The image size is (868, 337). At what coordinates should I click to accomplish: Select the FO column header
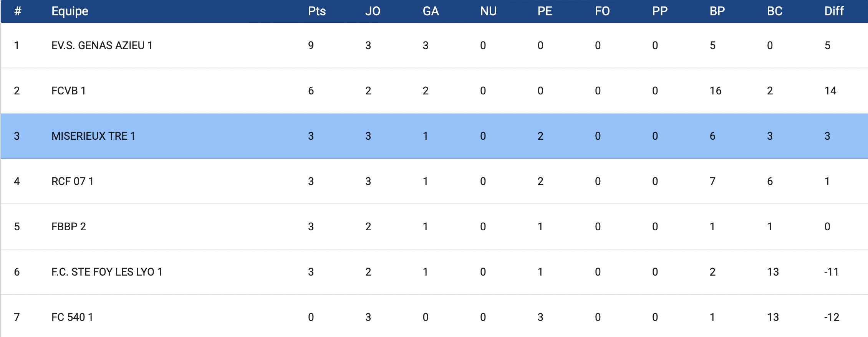[x=602, y=11]
